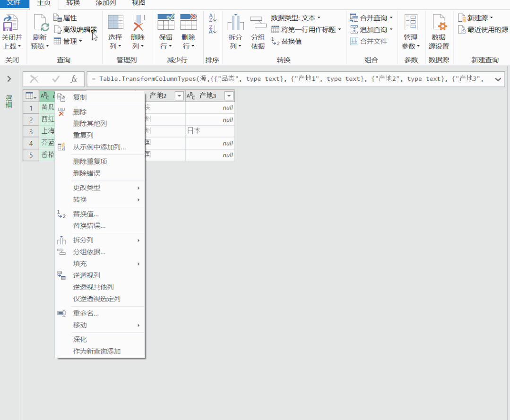Image resolution: width=510 pixels, height=420 pixels.
Task: Sort descending with the Z-A icon
Action: point(212,30)
